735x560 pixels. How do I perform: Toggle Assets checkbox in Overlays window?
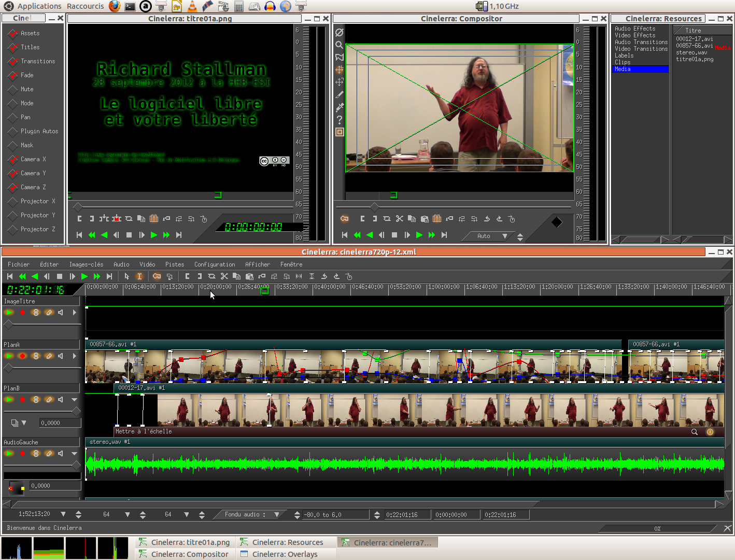(x=13, y=34)
